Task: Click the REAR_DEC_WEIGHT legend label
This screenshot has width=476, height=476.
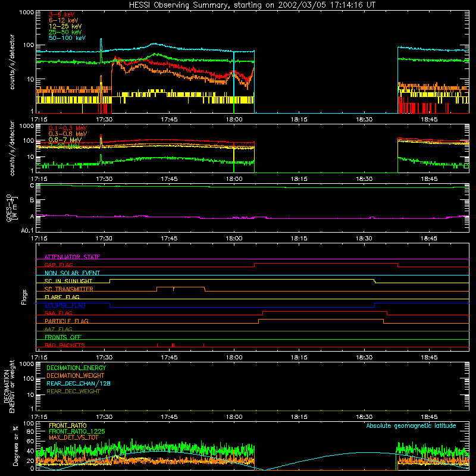Action: [x=73, y=392]
